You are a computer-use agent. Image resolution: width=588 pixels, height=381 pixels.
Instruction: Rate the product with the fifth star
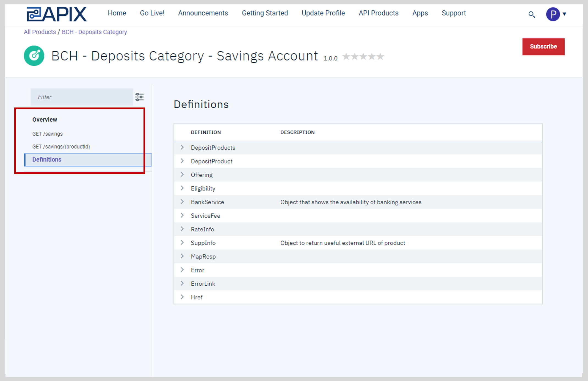(x=380, y=57)
